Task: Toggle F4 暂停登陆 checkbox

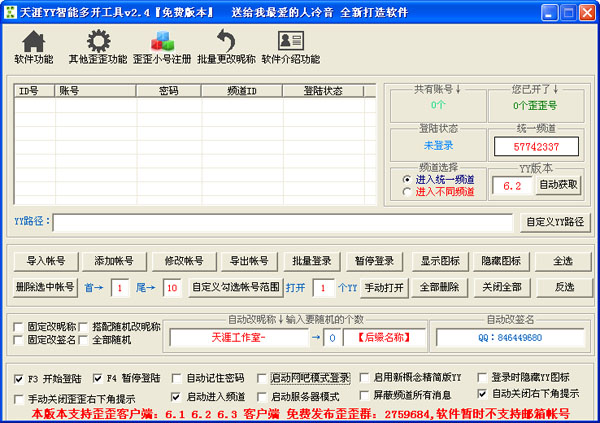Action: [98, 378]
